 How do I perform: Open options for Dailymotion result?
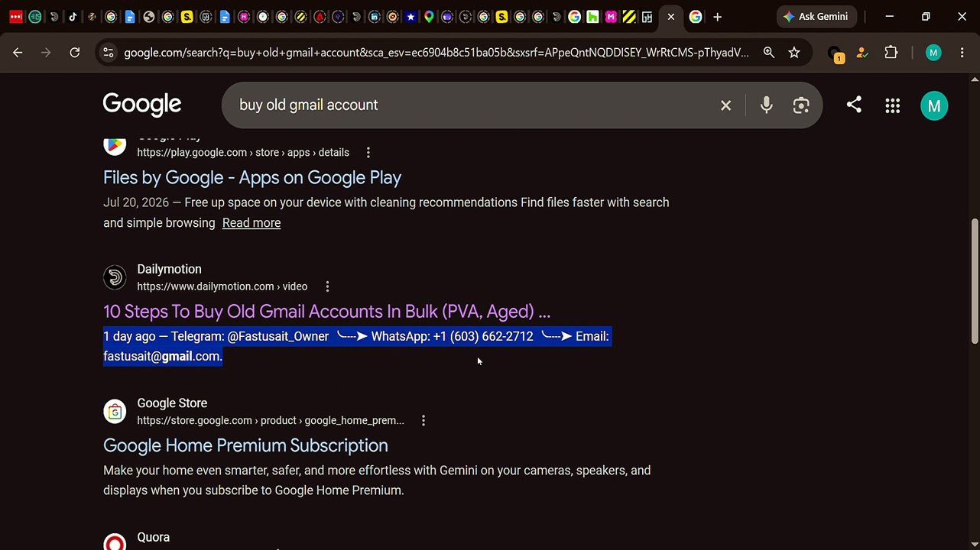327,286
